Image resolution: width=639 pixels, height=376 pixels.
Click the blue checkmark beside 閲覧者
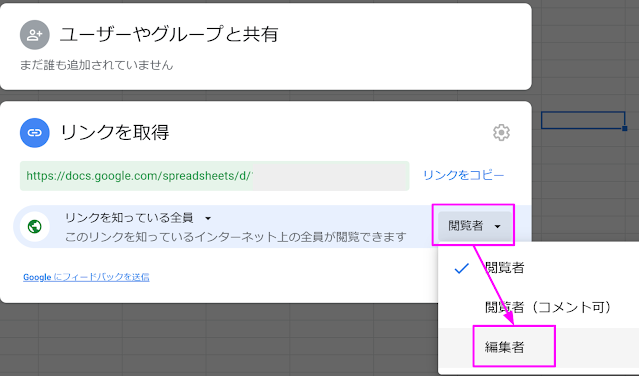pyautogui.click(x=461, y=268)
